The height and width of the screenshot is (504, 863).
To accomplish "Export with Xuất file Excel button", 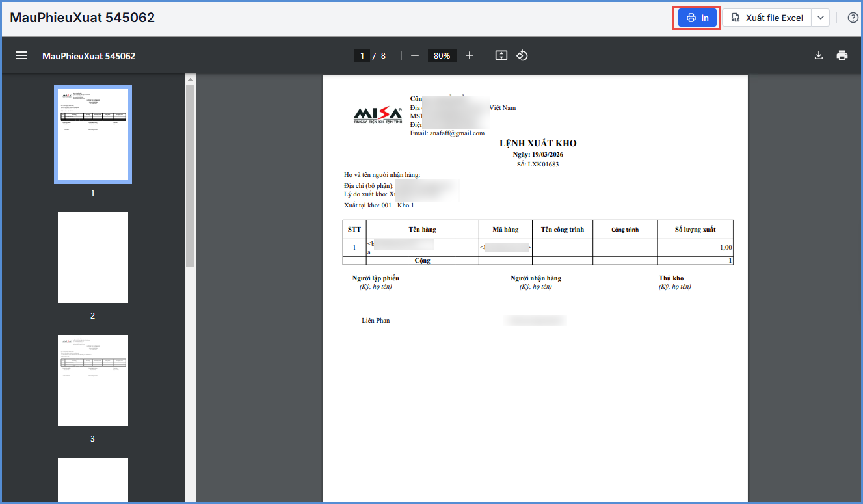I will coord(767,18).
